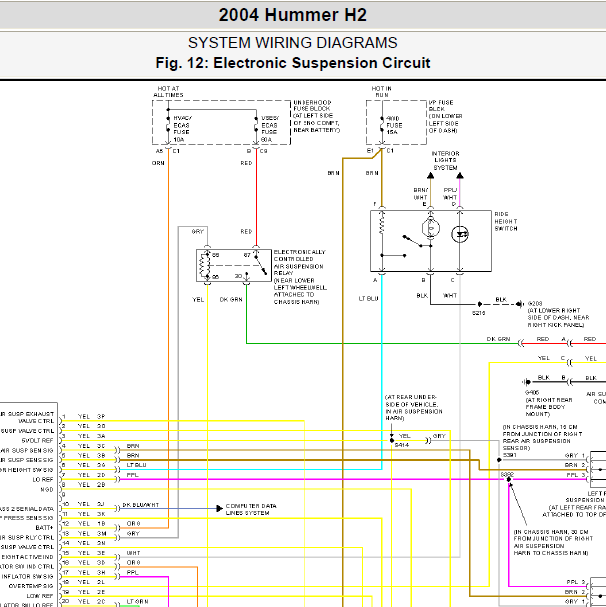Click the 'COMPUTER DATA LINES SYSTEM' label
Viewport: 606px width, 607px height.
(251, 509)
